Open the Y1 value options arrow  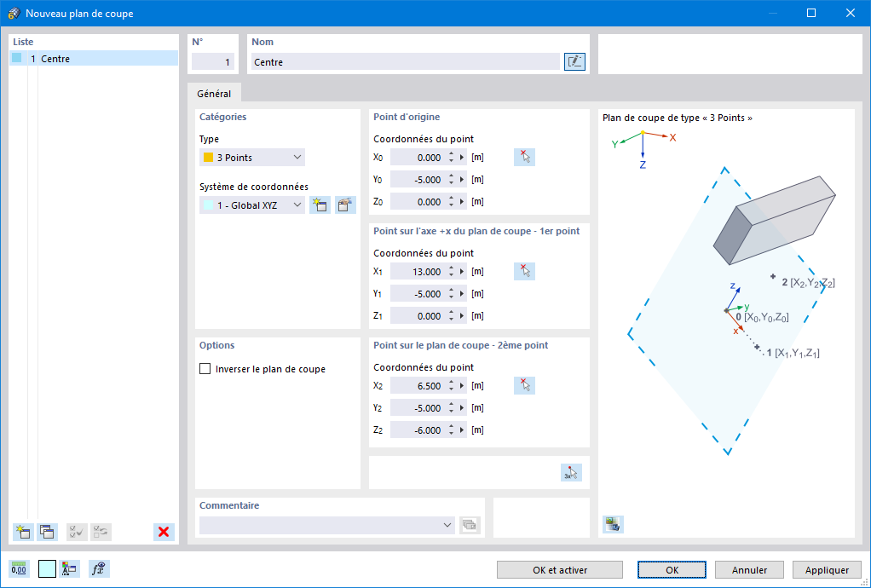coord(462,294)
